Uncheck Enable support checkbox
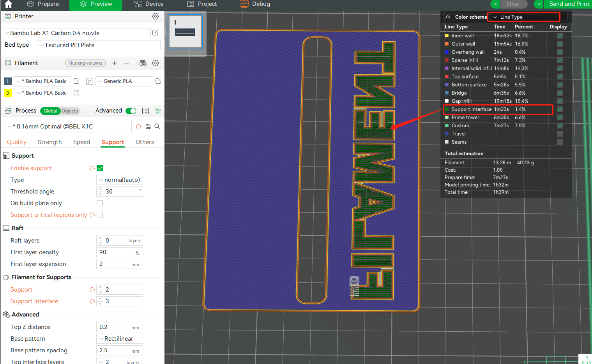 click(x=100, y=168)
